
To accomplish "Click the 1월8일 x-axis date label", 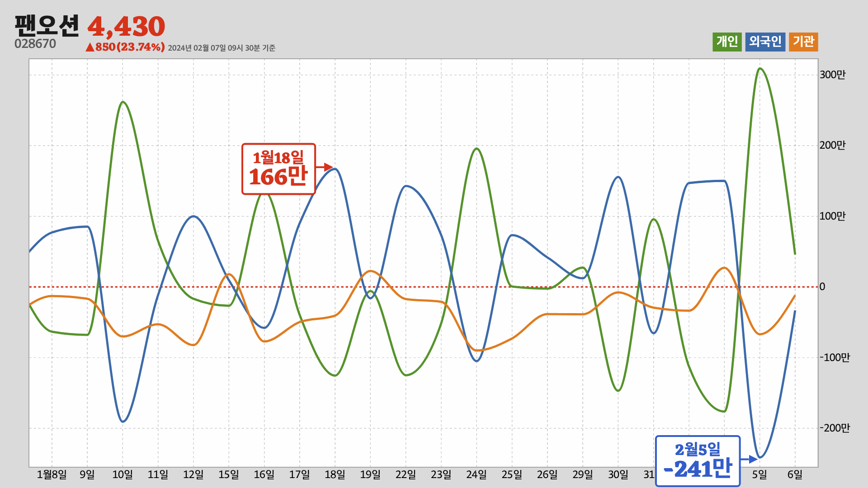I will point(52,474).
